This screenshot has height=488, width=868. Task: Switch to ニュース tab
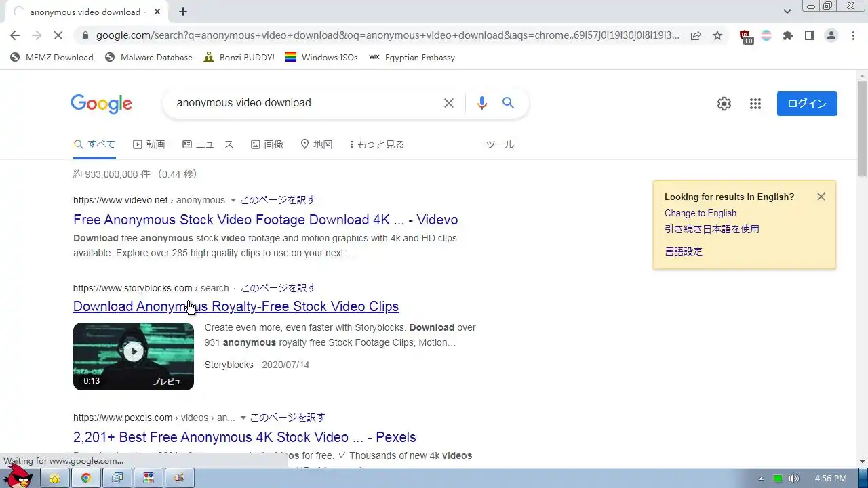(208, 144)
